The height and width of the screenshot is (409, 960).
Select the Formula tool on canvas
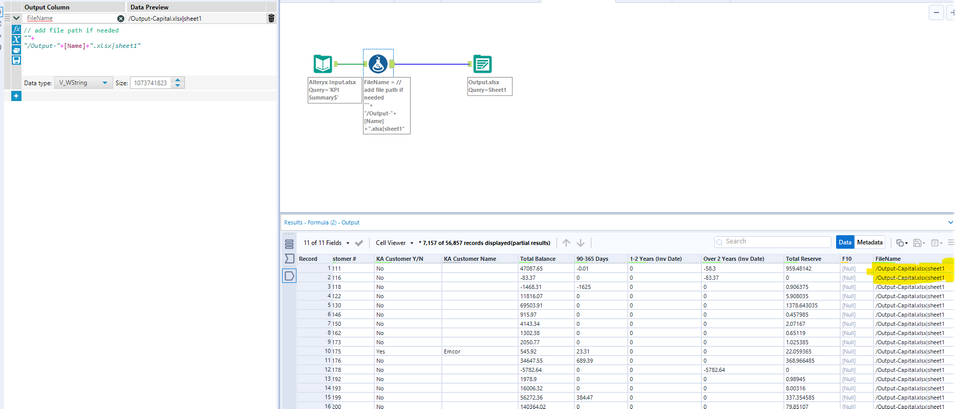pyautogui.click(x=378, y=63)
